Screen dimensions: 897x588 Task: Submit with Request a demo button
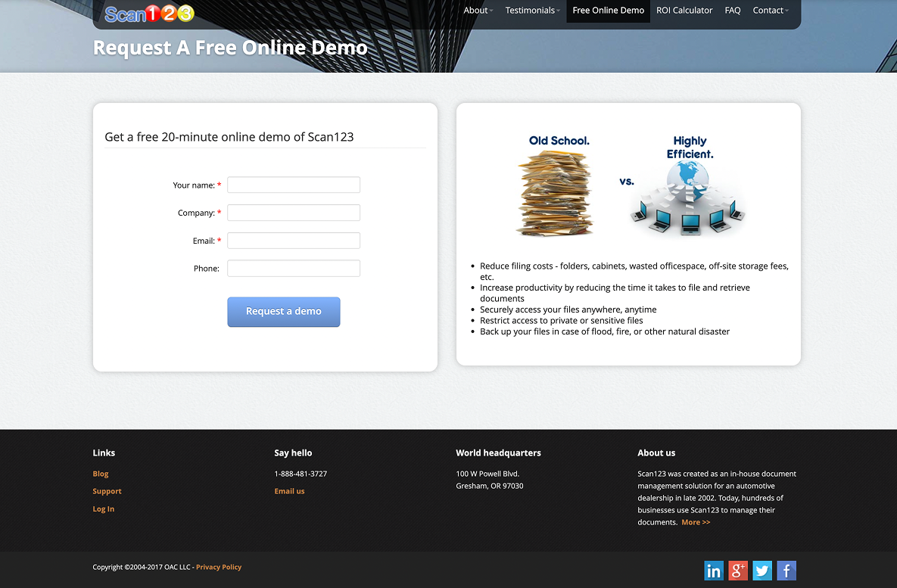pos(284,312)
